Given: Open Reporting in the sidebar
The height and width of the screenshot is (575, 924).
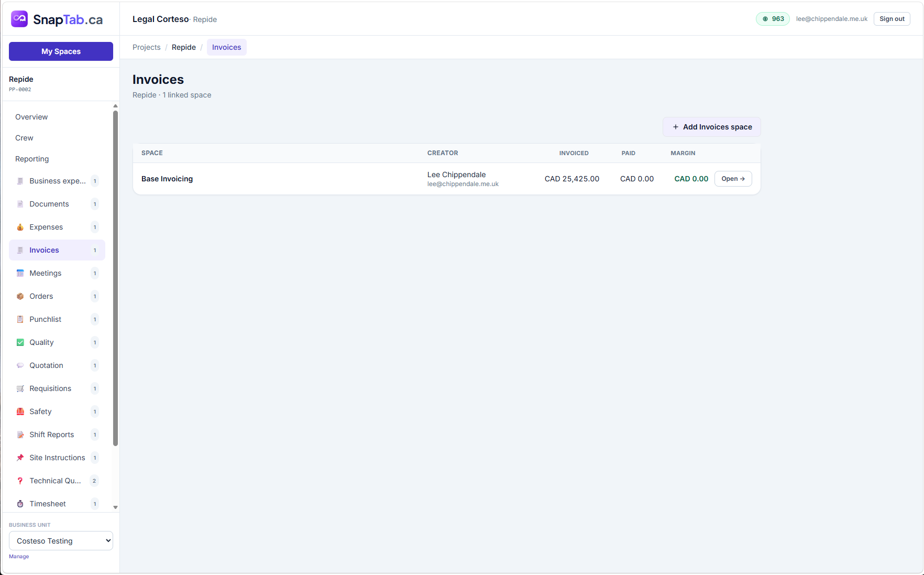Looking at the screenshot, I should click(32, 159).
